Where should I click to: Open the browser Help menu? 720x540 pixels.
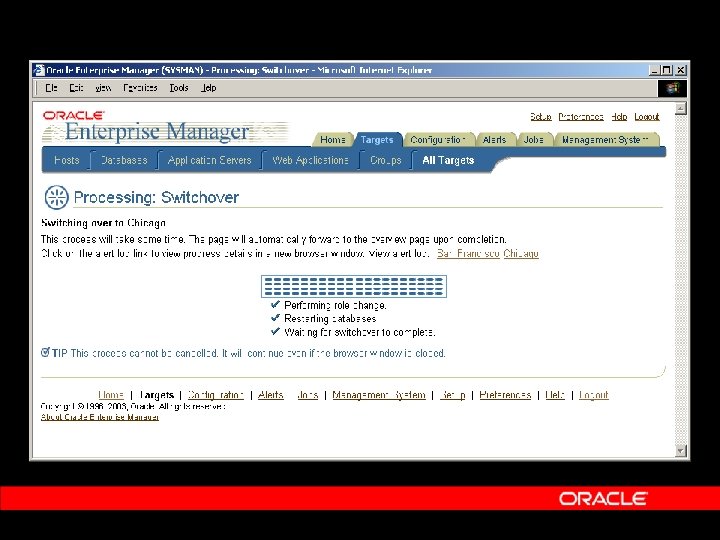(208, 88)
